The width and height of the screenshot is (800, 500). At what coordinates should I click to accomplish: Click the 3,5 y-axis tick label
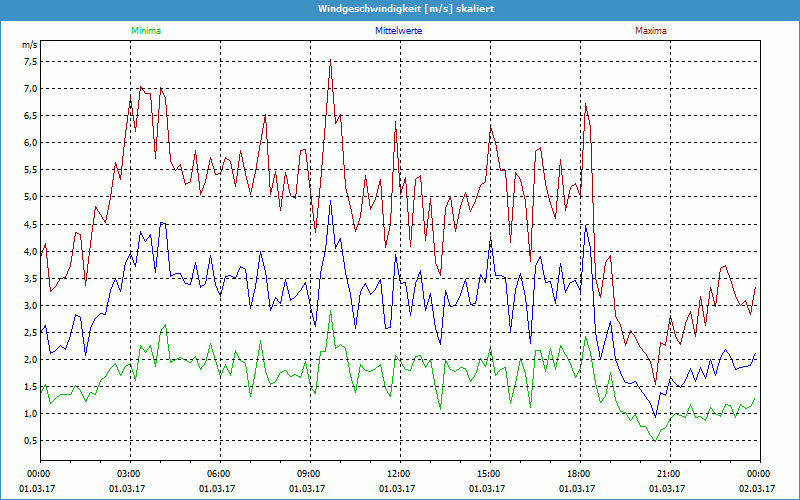[x=31, y=279]
